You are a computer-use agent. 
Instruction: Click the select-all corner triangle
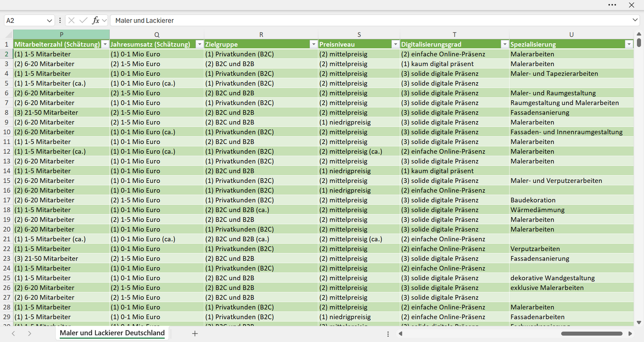(8, 34)
